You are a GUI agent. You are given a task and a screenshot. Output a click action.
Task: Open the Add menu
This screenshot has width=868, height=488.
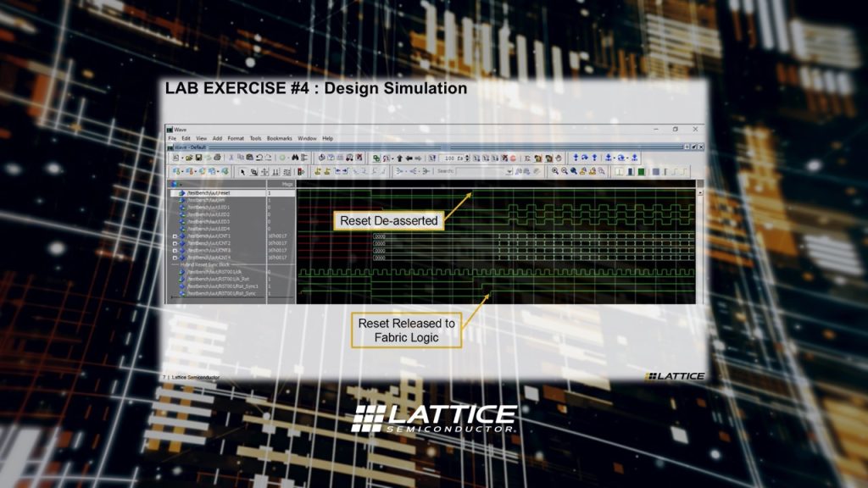[217, 138]
